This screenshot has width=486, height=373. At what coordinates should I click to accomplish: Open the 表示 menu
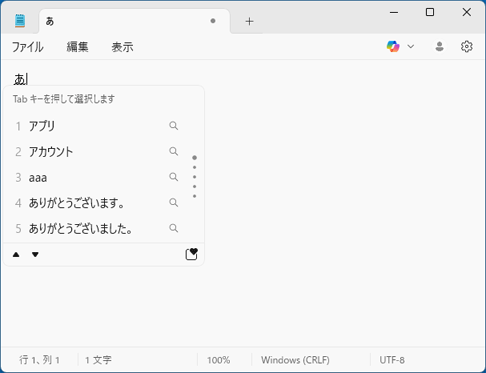pyautogui.click(x=122, y=47)
